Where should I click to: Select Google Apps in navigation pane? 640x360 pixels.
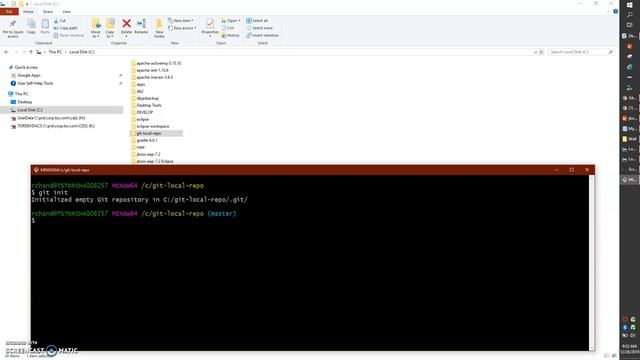pos(29,75)
